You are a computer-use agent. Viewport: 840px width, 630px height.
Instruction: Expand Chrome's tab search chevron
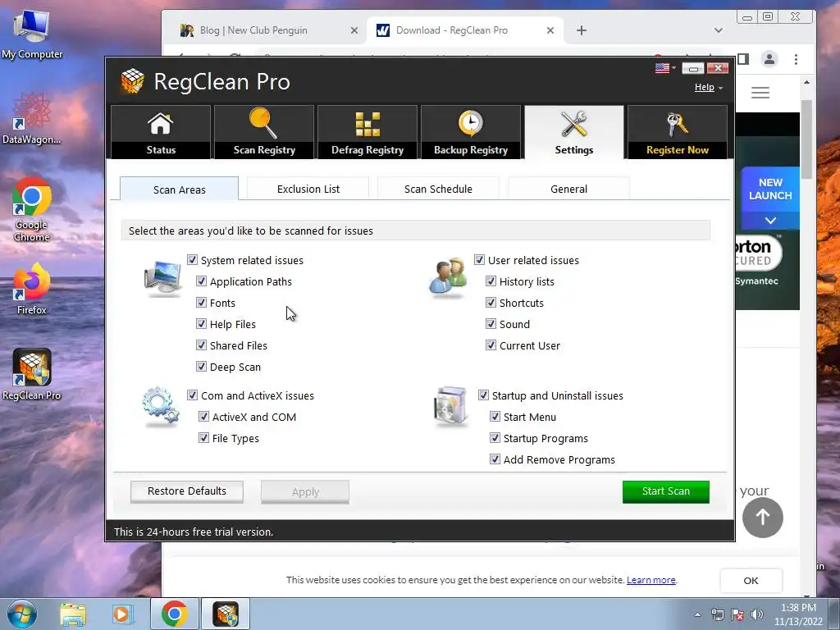[x=719, y=30]
